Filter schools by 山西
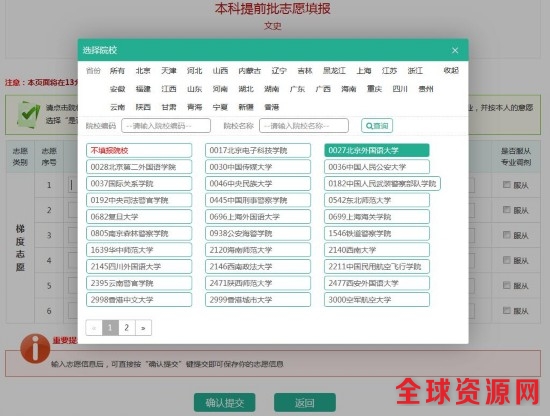The width and height of the screenshot is (550, 416). pyautogui.click(x=220, y=71)
